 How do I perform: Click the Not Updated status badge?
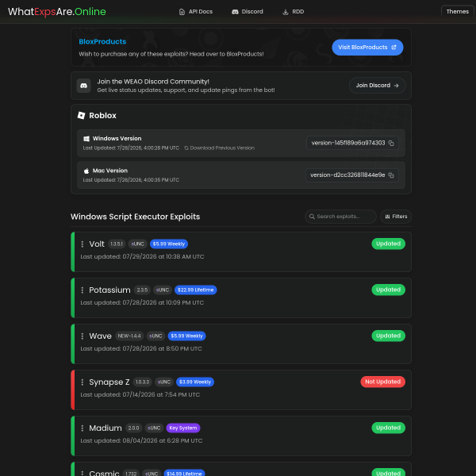(383, 382)
